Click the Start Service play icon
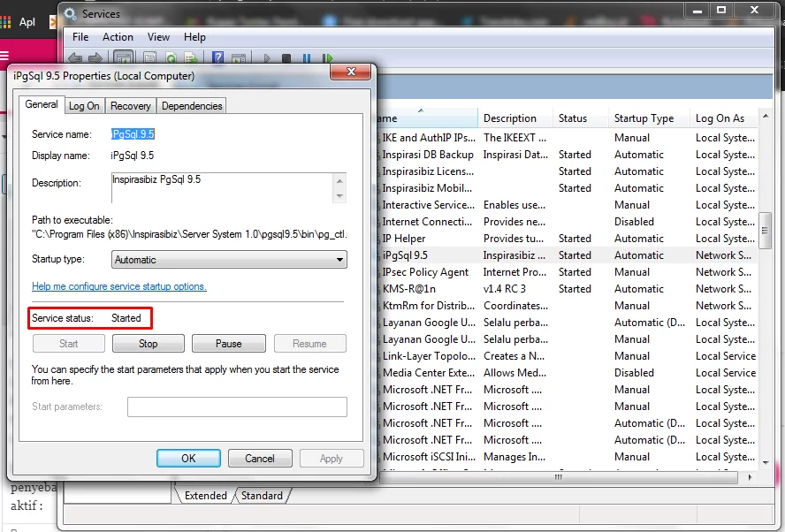 point(266,58)
